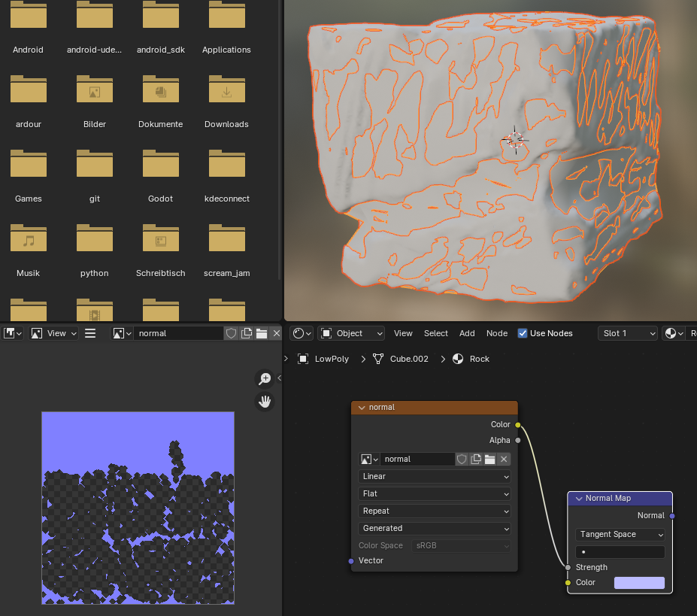This screenshot has width=697, height=616.
Task: Open the Slot 1 material slot dropdown
Action: tap(628, 333)
